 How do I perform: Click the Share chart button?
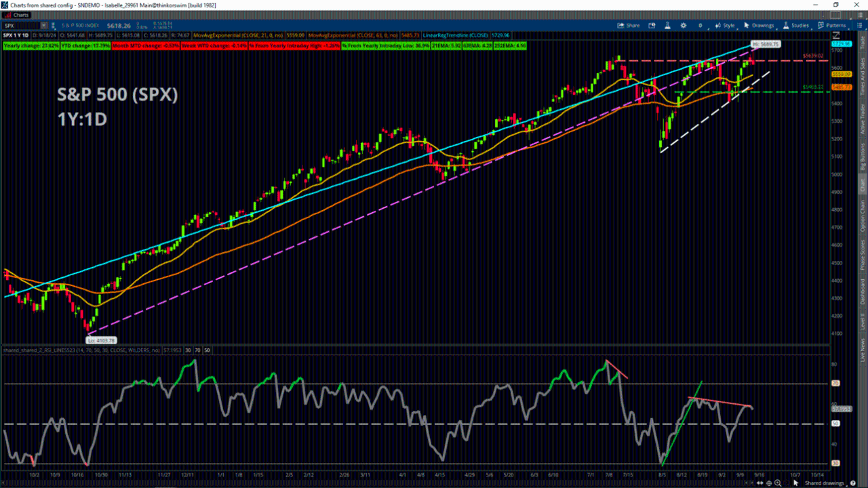coord(628,25)
